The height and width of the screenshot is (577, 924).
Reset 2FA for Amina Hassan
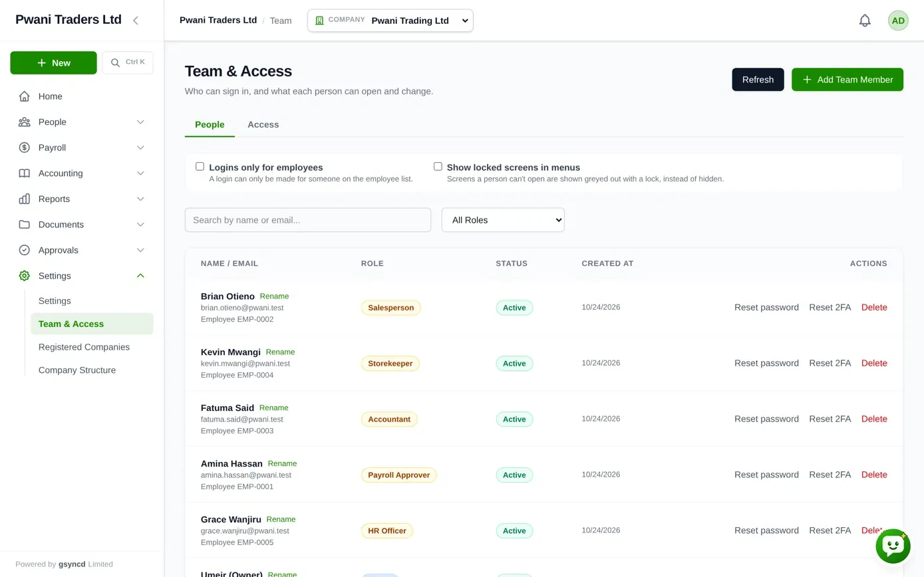pos(830,475)
